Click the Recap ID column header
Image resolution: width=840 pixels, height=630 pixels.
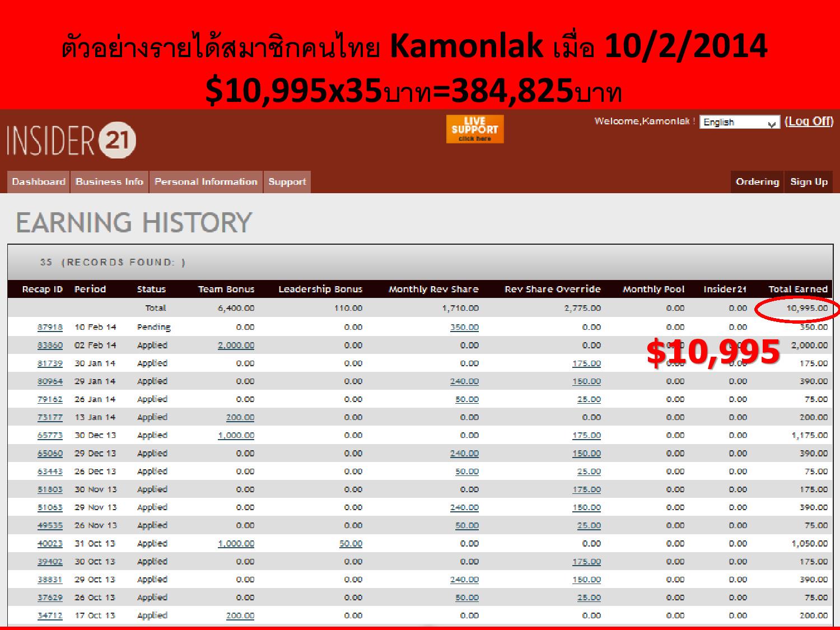43,289
